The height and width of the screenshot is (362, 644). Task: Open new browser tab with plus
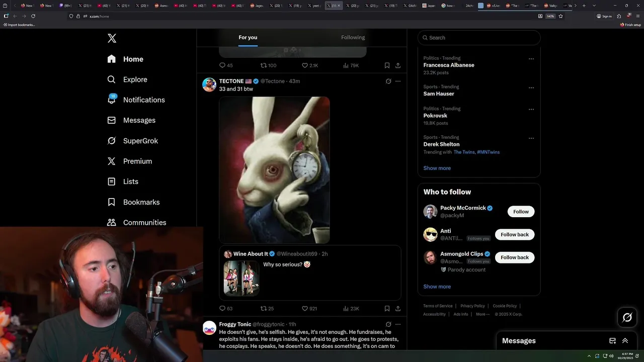point(584,6)
